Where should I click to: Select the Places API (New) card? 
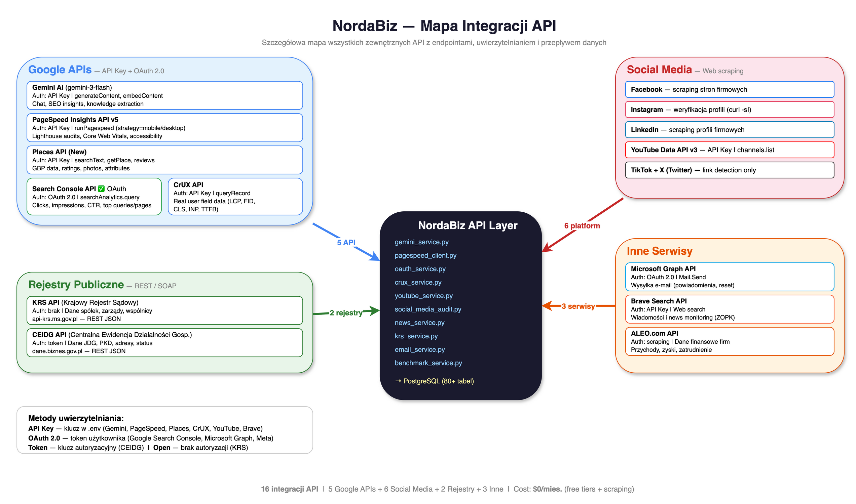pyautogui.click(x=164, y=160)
